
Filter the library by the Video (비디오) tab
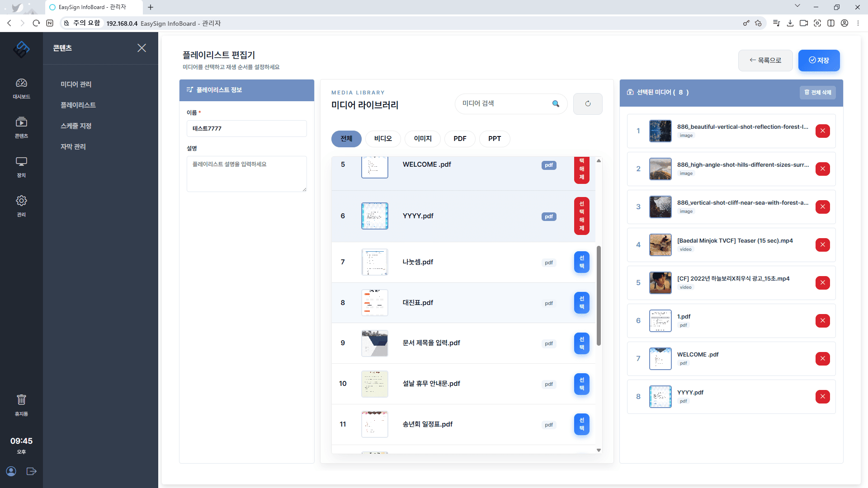click(382, 139)
